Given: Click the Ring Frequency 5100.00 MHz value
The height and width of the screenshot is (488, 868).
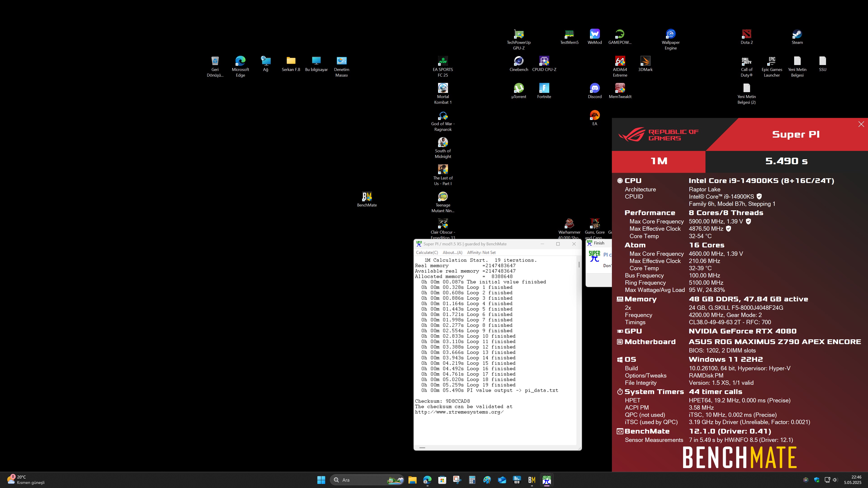Looking at the screenshot, I should coord(706,283).
